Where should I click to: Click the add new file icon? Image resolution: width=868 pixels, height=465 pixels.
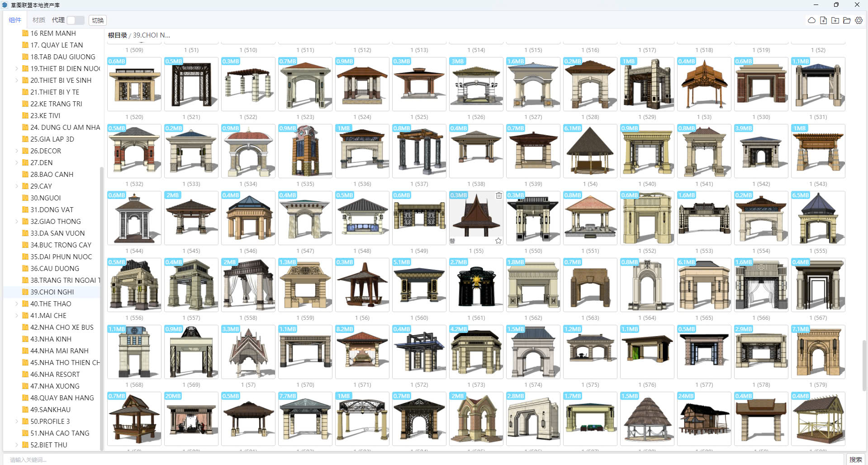pos(823,20)
